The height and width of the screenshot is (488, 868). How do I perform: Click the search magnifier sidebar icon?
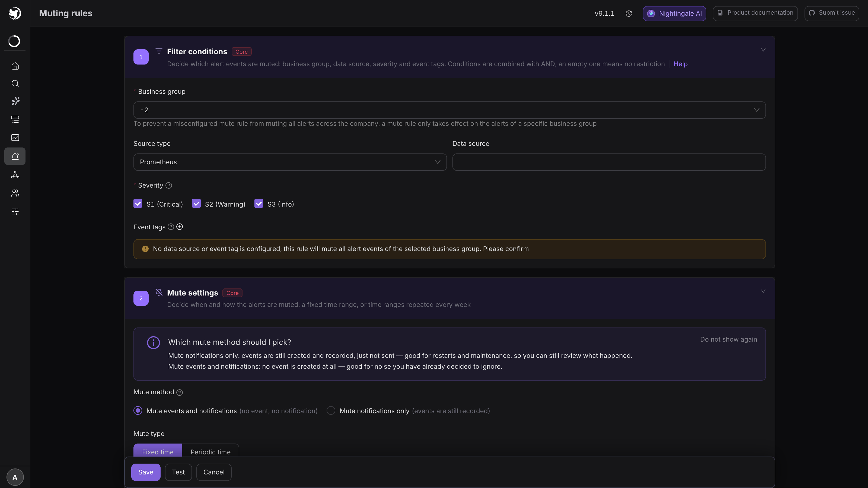[x=15, y=84]
